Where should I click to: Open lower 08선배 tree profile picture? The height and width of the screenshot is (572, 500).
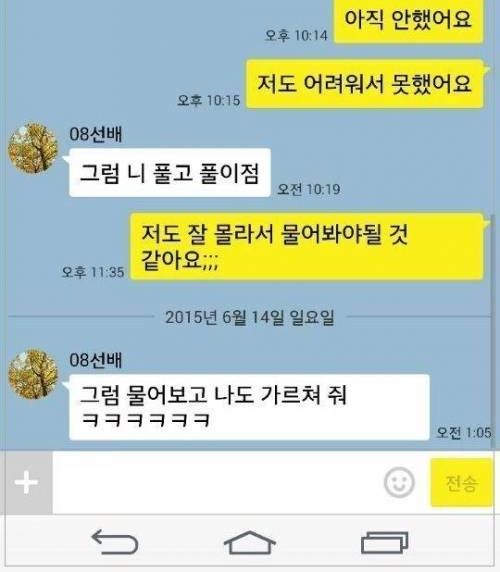click(33, 374)
